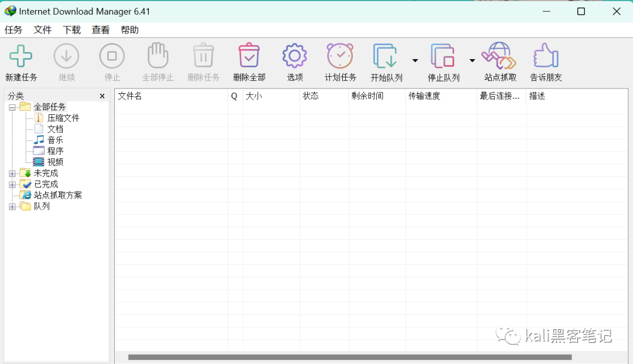The width and height of the screenshot is (633, 364).
Task: Sort by 剩余时间 column header
Action: click(377, 96)
